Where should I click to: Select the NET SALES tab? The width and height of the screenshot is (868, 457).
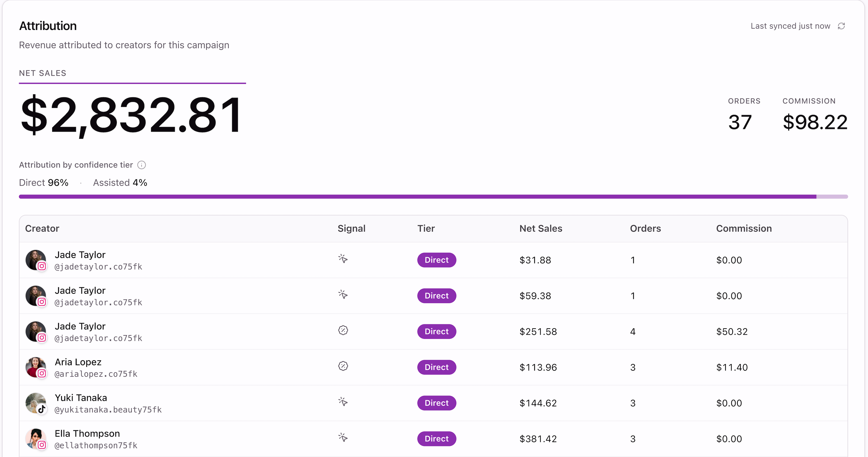(x=42, y=73)
